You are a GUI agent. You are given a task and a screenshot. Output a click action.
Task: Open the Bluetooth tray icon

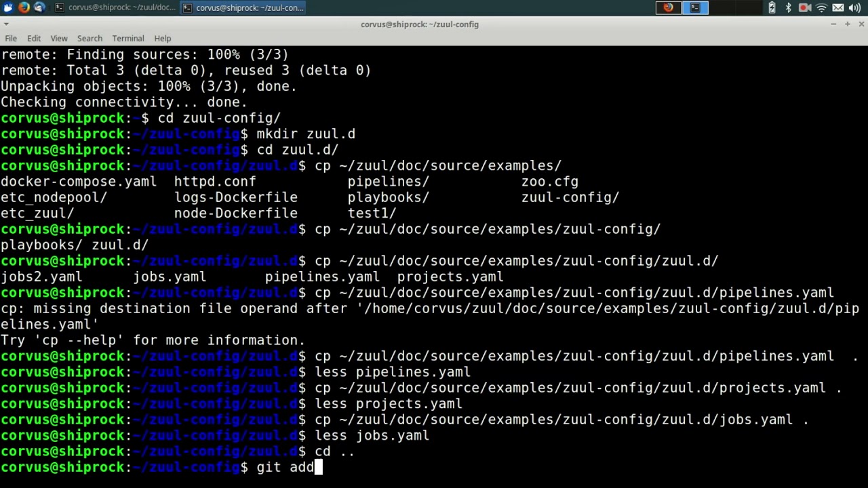788,7
